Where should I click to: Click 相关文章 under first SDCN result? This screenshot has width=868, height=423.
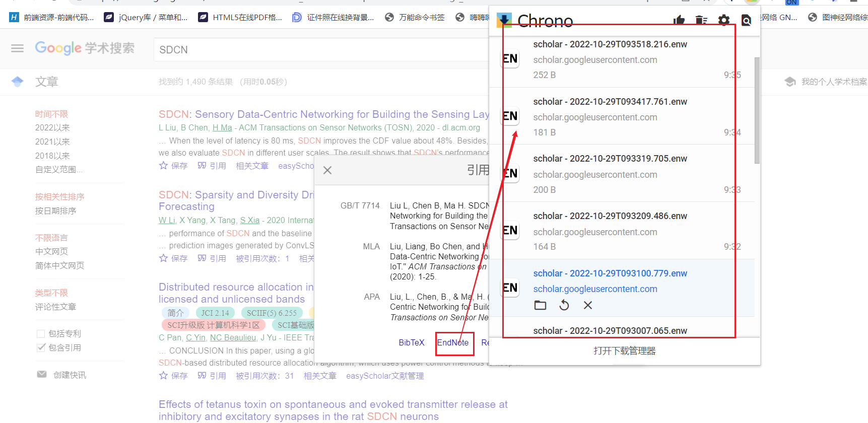pyautogui.click(x=252, y=166)
